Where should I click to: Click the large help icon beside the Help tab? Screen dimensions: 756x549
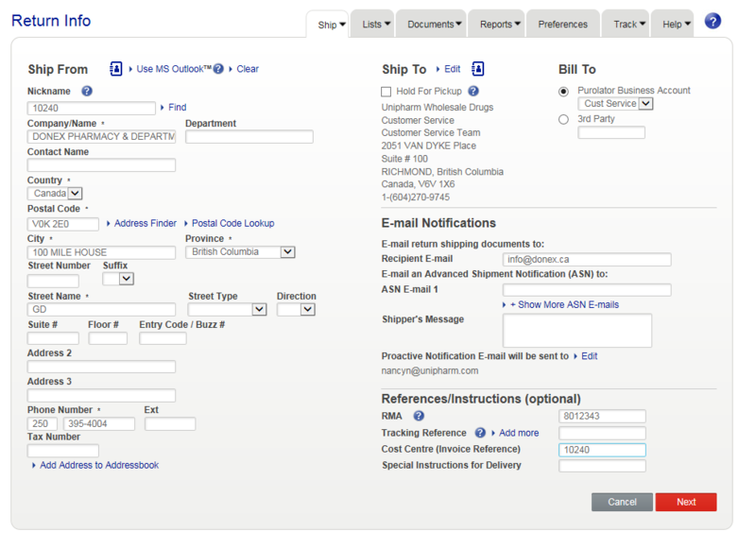pyautogui.click(x=713, y=21)
